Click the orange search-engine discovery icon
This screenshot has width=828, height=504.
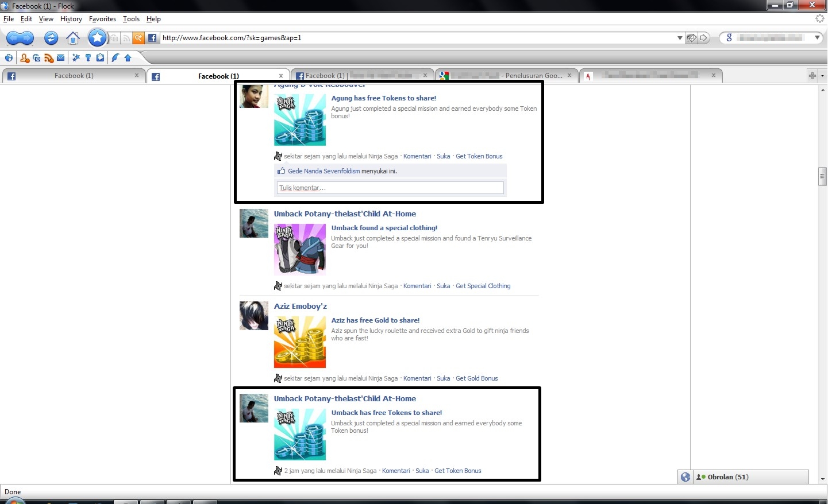(138, 38)
